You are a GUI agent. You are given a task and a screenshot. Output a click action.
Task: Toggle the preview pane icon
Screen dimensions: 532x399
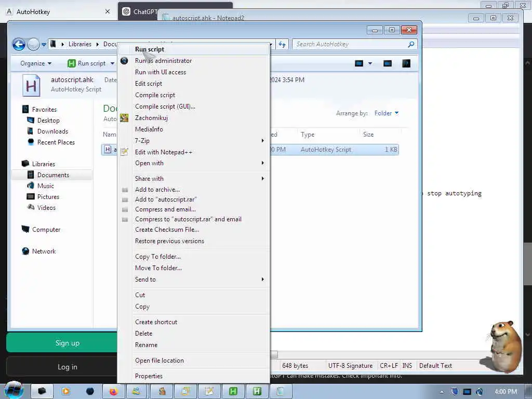pyautogui.click(x=388, y=63)
